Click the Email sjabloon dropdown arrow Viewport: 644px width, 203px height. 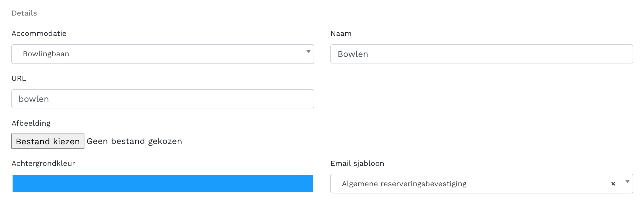(628, 182)
